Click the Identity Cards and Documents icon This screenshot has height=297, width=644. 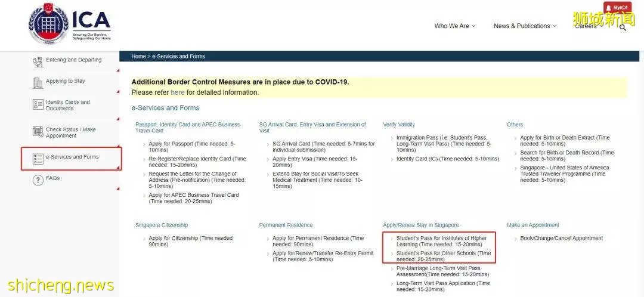[38, 104]
